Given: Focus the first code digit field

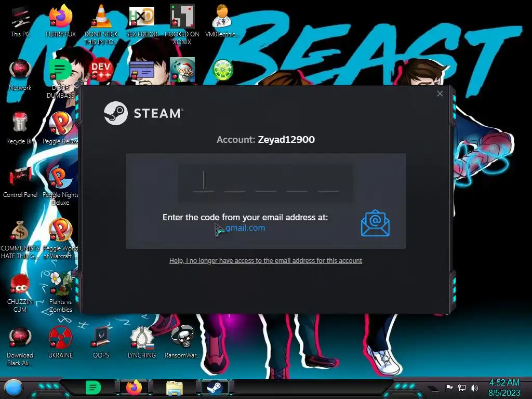Looking at the screenshot, I should click(x=204, y=182).
